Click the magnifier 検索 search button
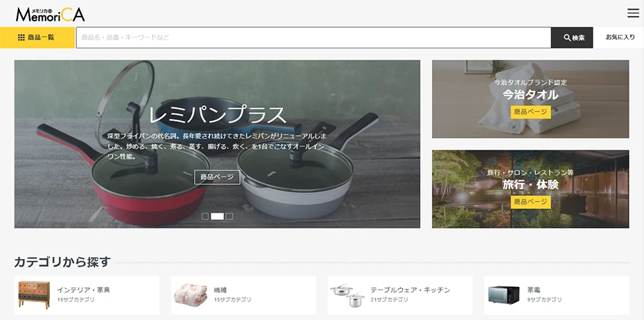Screen dimensions: 644x320 [x=572, y=37]
